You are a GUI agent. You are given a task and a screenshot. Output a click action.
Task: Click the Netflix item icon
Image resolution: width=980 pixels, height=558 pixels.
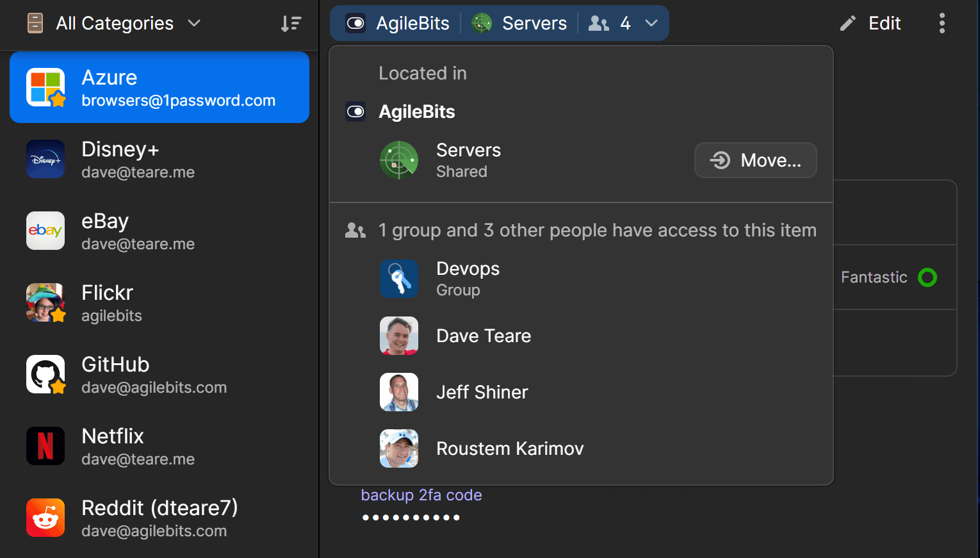tap(45, 446)
